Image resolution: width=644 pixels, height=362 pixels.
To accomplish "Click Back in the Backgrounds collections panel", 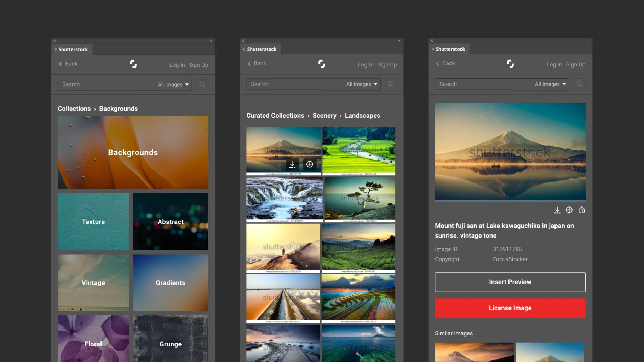I will coord(68,64).
